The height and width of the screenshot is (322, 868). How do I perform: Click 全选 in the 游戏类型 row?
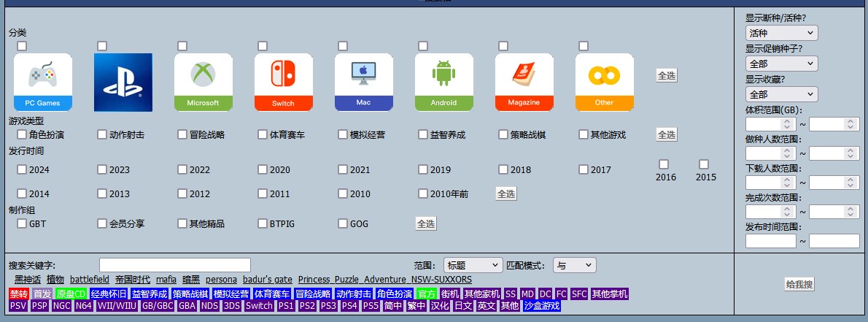coord(667,134)
